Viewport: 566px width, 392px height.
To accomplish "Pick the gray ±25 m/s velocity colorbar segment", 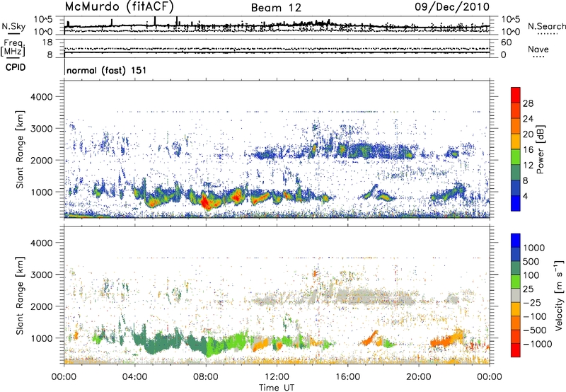I will [x=516, y=295].
